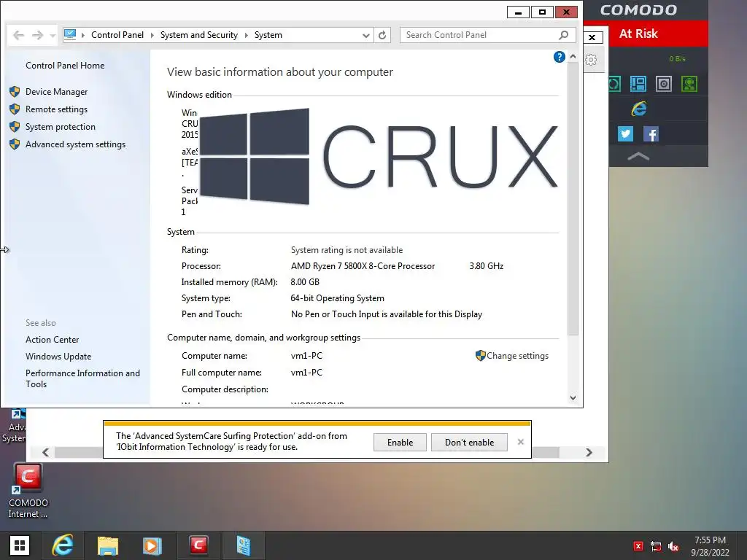
Task: Click muted volume tray icon
Action: pyautogui.click(x=673, y=546)
